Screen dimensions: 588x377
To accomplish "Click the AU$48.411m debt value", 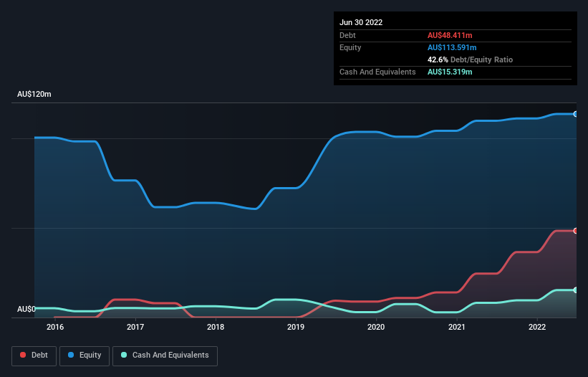I will 450,35.
